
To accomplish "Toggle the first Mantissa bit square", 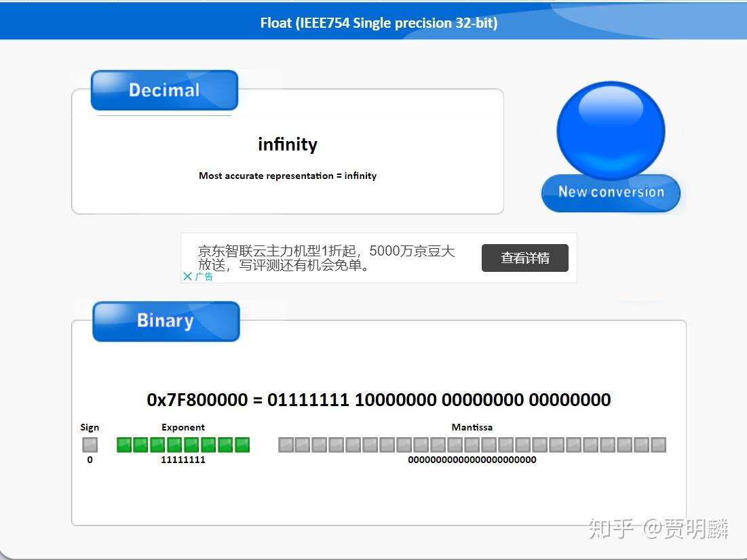I will 284,444.
